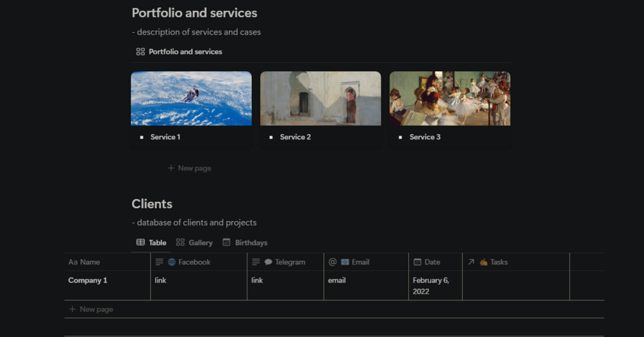644x337 pixels.
Task: Click the Birthdays calendar icon
Action: (226, 243)
